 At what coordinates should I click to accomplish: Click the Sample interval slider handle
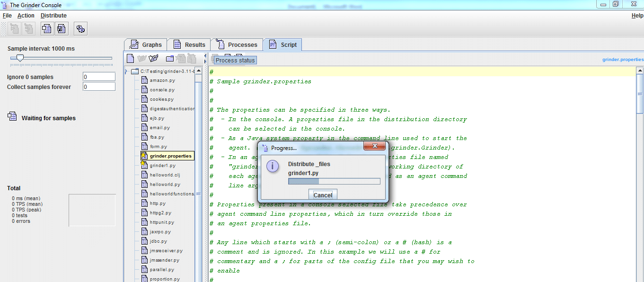pyautogui.click(x=20, y=58)
